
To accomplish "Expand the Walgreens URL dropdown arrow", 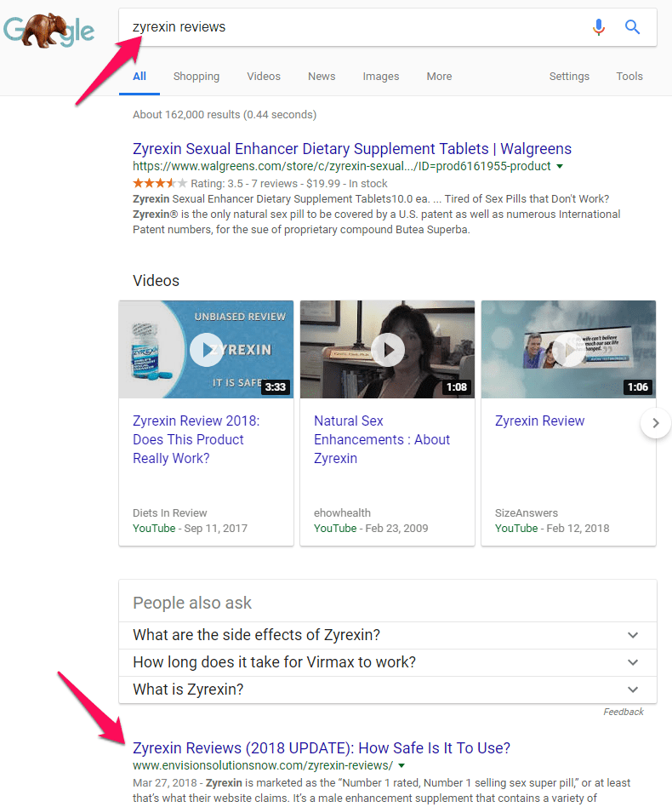I will tap(560, 166).
